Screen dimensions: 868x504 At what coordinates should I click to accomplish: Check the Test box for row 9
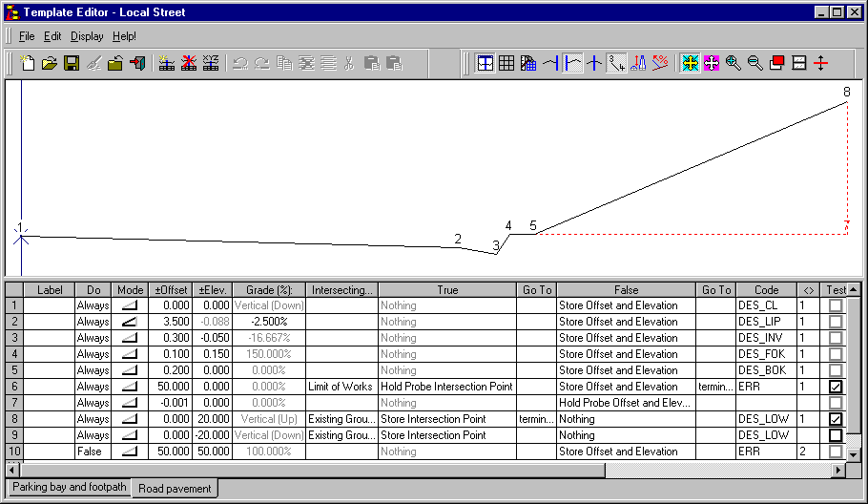point(836,435)
